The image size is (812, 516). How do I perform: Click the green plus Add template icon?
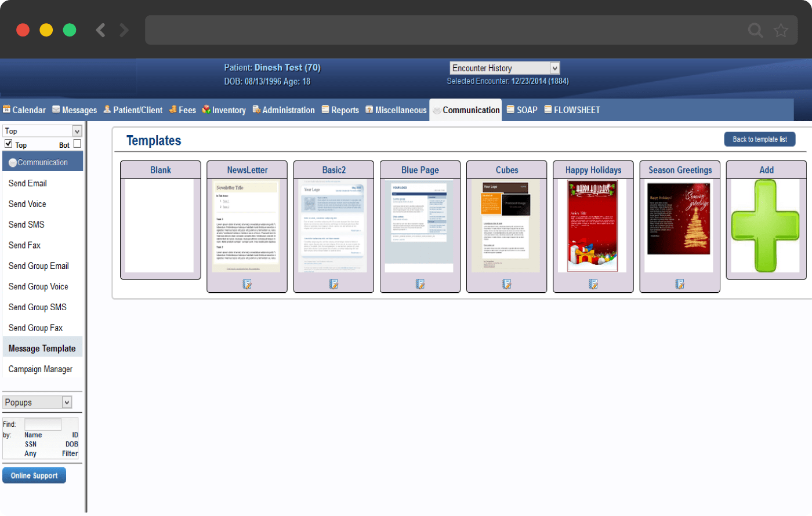766,226
